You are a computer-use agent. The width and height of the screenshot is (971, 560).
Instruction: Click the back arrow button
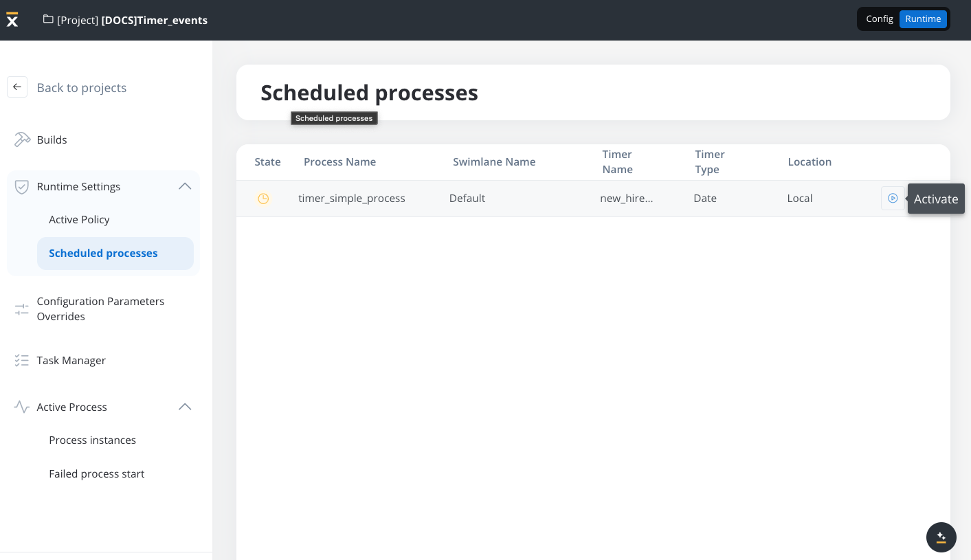point(17,87)
